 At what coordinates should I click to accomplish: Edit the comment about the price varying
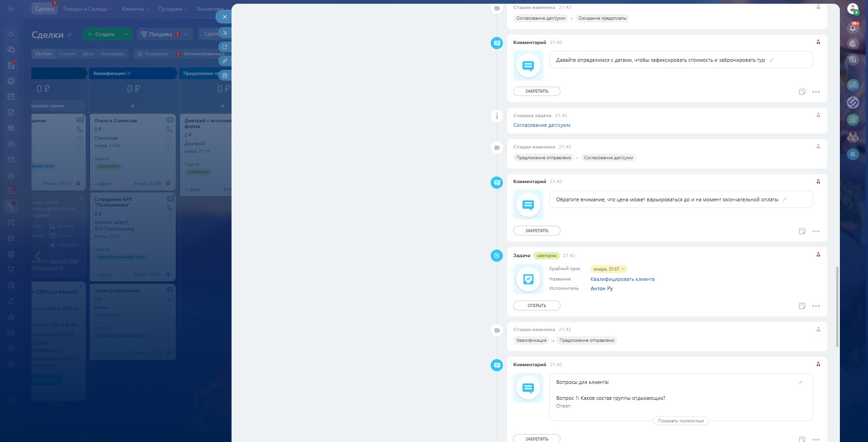[785, 199]
